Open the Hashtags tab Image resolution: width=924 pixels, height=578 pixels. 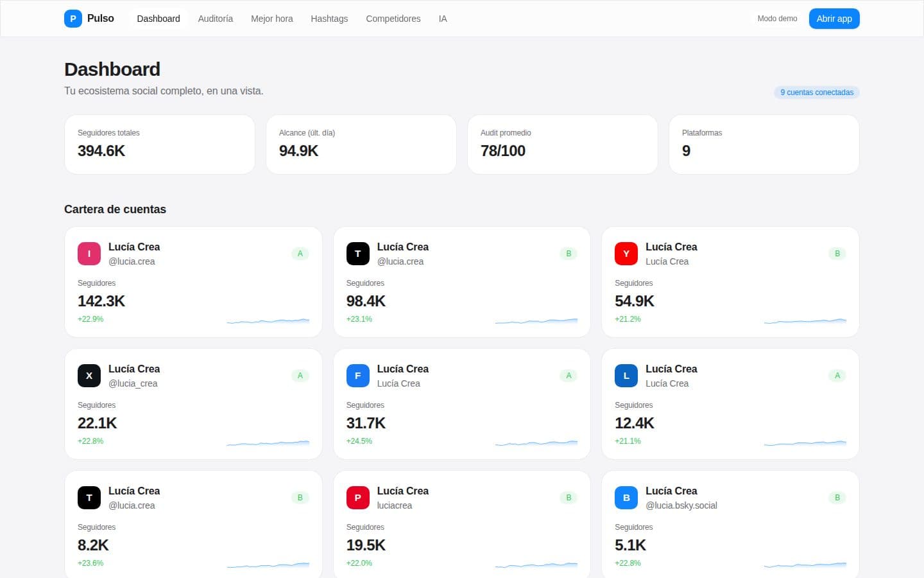[x=329, y=19]
